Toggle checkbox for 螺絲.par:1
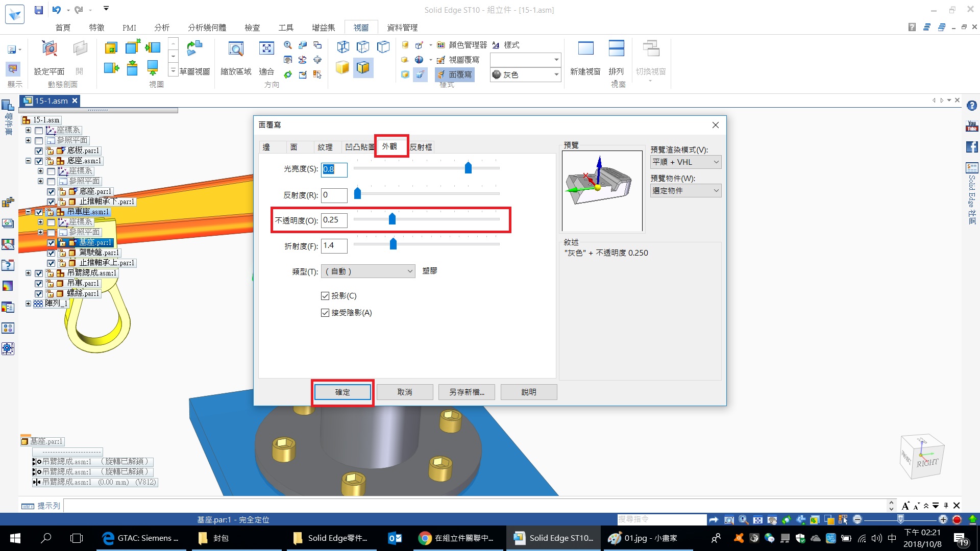This screenshot has height=551, width=980. point(39,294)
